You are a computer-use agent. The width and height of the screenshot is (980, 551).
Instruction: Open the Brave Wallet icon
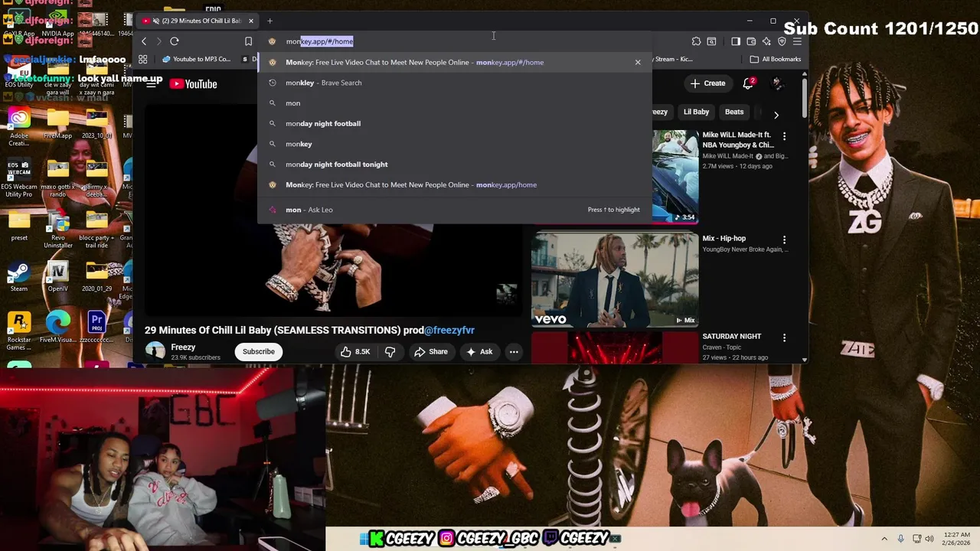(751, 41)
